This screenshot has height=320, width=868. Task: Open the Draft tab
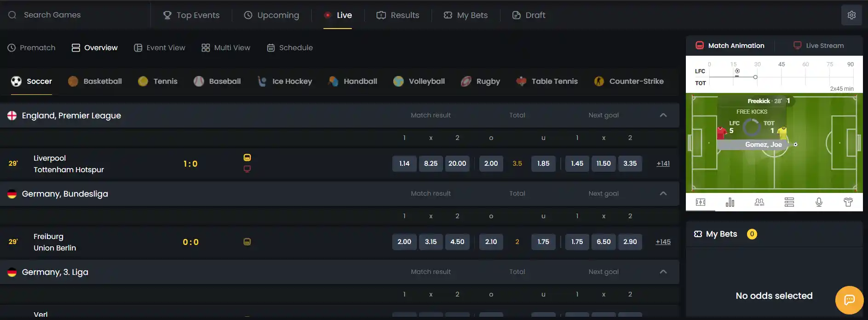[x=529, y=15]
